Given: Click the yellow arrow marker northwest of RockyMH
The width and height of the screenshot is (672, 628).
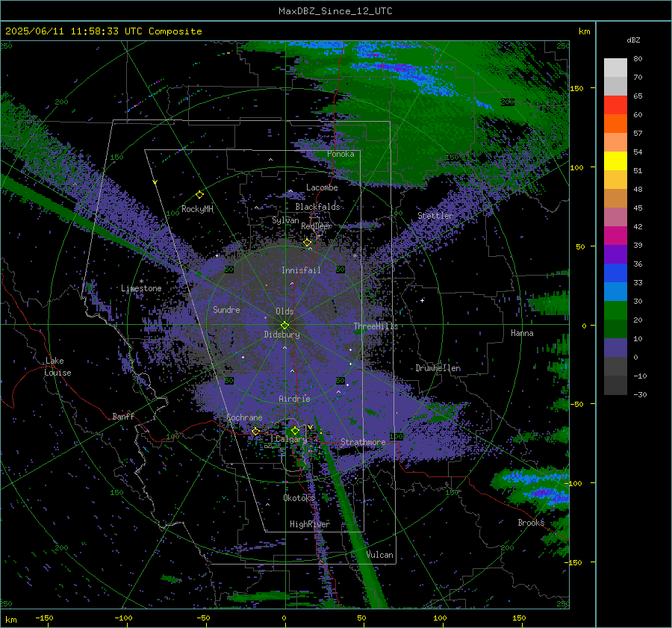Looking at the screenshot, I should point(155,182).
